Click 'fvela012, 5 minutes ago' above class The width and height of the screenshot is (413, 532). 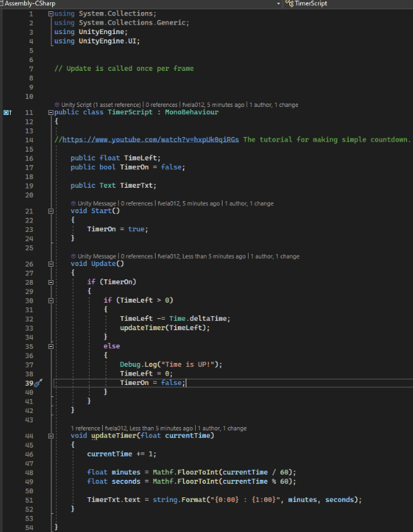213,105
